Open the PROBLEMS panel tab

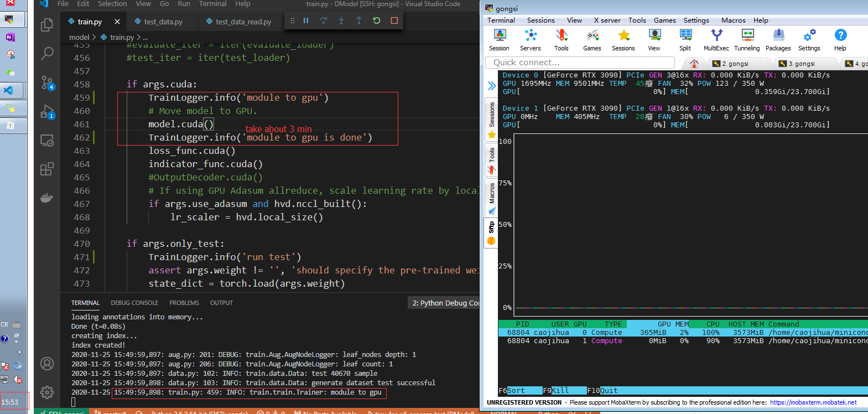[x=184, y=303]
